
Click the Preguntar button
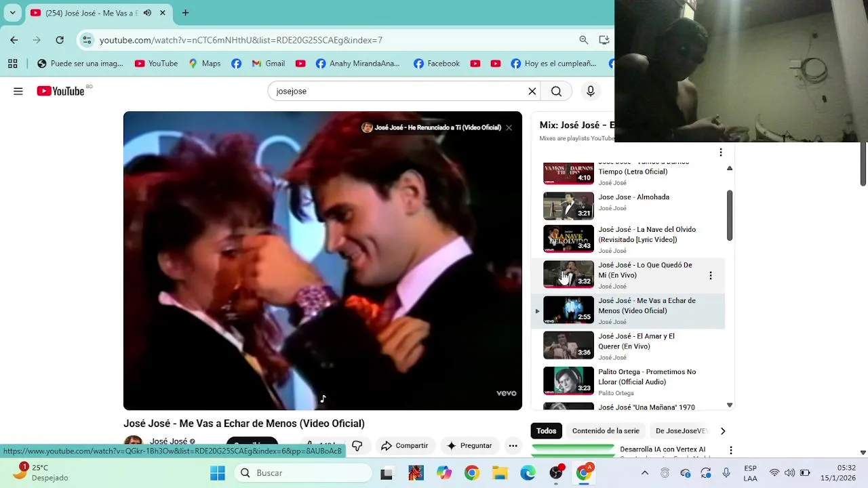point(469,445)
